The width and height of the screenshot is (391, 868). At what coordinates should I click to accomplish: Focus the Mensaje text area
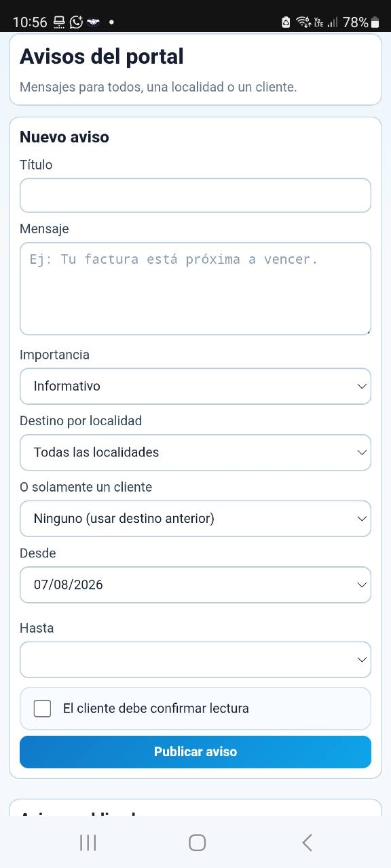tap(195, 289)
